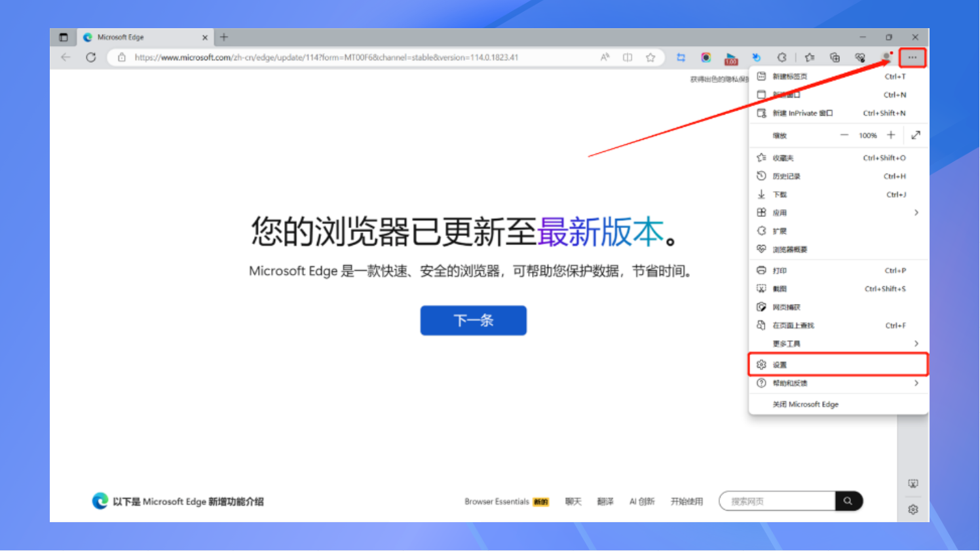
Task: Expand the 应用 submenu
Action: [839, 213]
